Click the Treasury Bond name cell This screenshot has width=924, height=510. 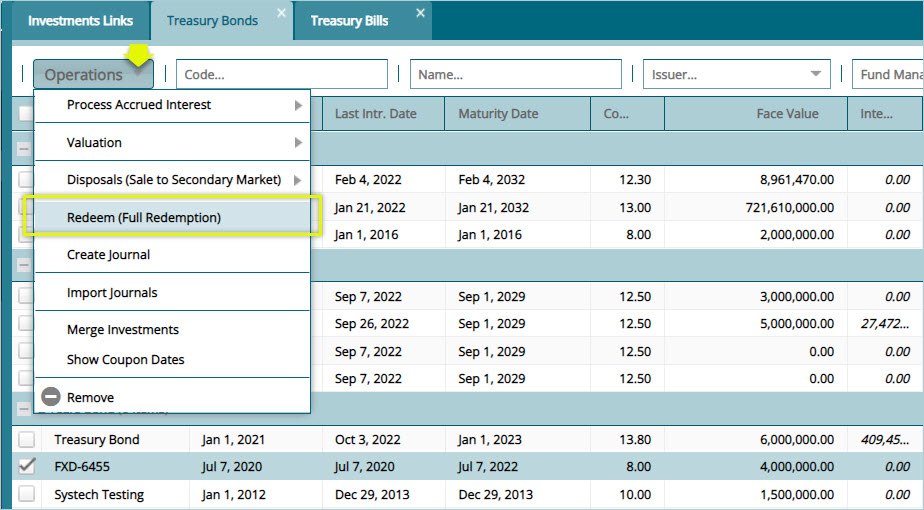tap(97, 440)
